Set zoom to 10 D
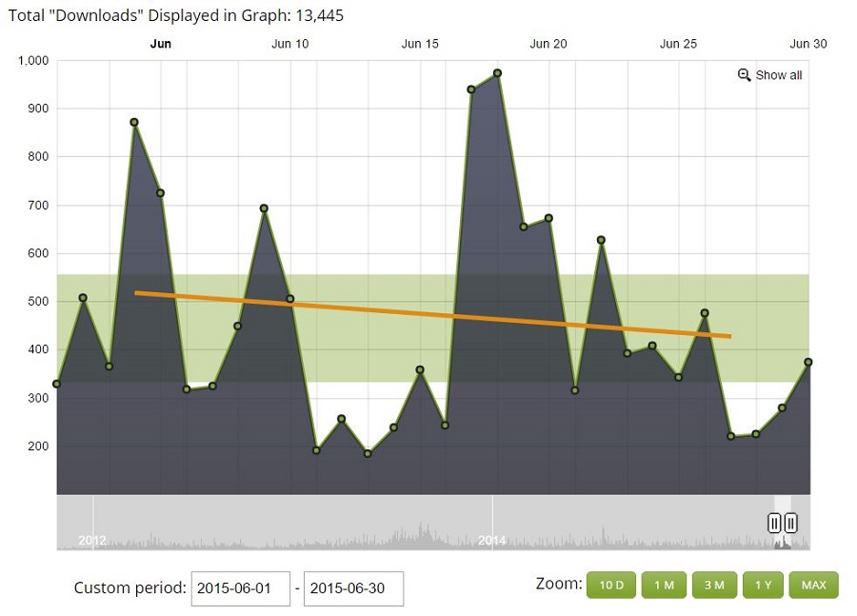The image size is (857, 616). (611, 585)
